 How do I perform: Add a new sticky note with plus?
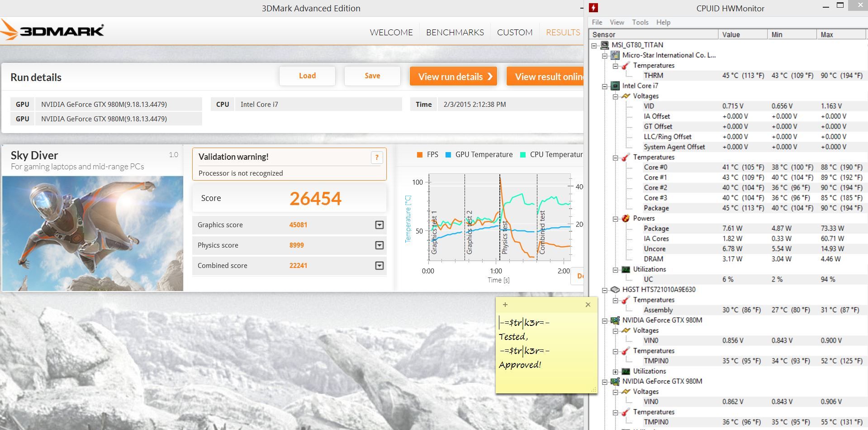(x=505, y=305)
